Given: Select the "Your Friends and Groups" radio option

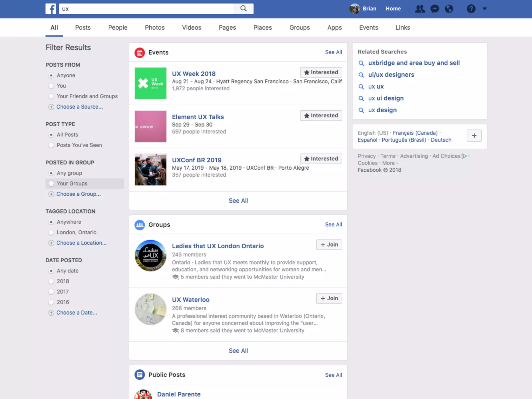Looking at the screenshot, I should coord(51,96).
